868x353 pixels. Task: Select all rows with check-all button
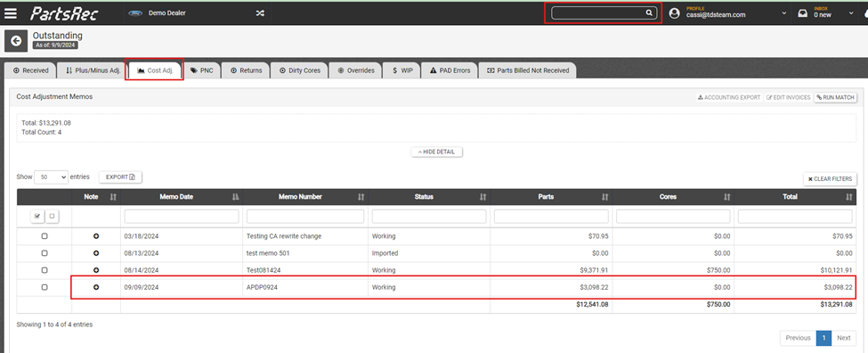(x=37, y=217)
